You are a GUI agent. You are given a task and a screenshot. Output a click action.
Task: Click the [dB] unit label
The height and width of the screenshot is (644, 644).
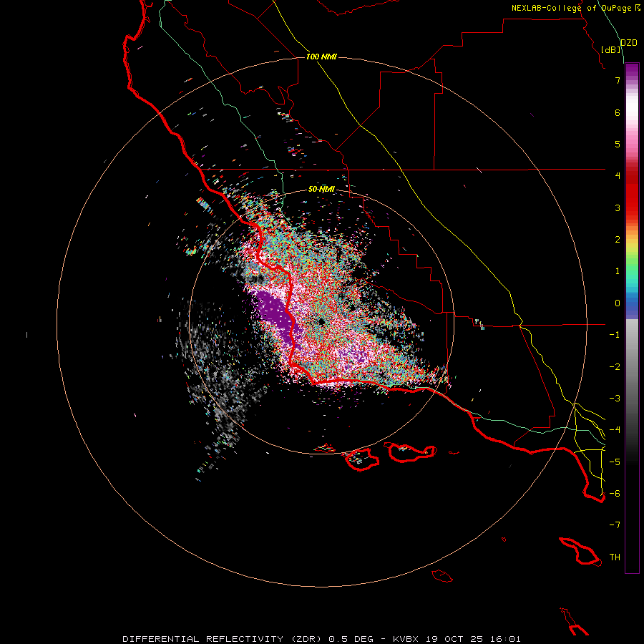point(611,49)
